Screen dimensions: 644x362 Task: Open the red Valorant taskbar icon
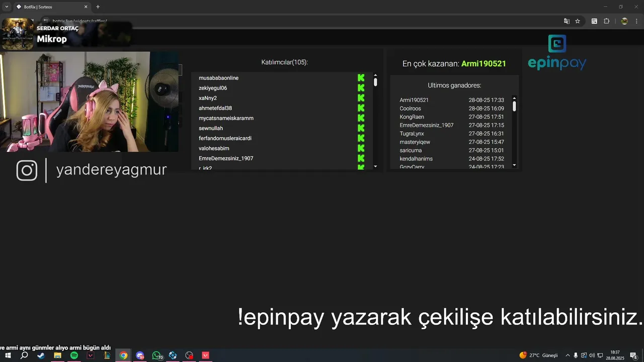tap(205, 355)
